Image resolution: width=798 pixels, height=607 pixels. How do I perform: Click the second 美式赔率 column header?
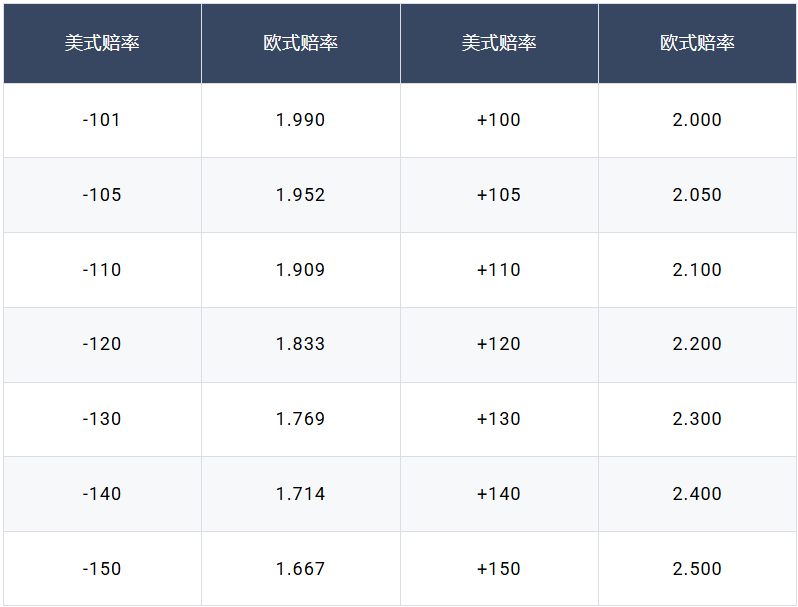click(499, 43)
